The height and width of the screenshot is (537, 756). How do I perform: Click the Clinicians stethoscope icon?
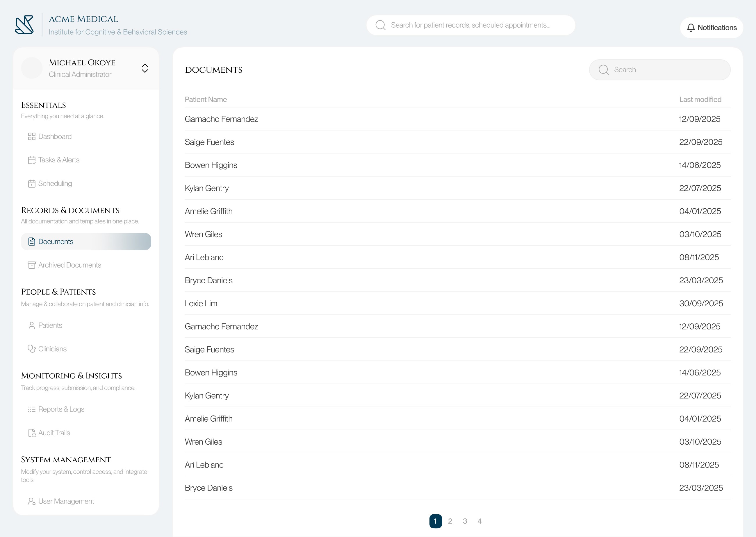(x=31, y=349)
